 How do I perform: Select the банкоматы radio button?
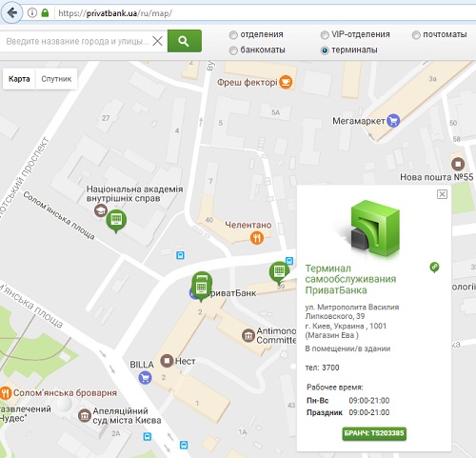(x=233, y=50)
